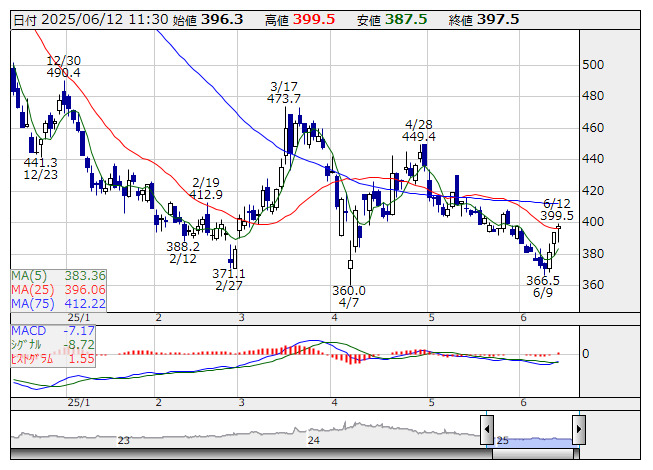Click the 360 price axis label
The width and height of the screenshot is (653, 470).
pos(593,285)
